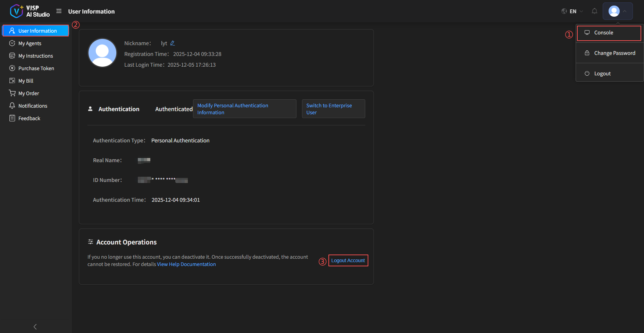Click the VJSP AI Studio logo

(30, 11)
